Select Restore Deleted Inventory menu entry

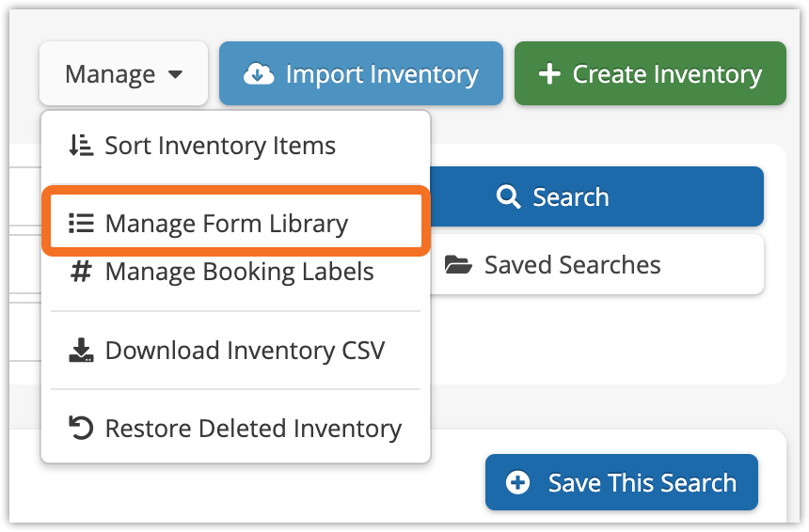(x=235, y=429)
